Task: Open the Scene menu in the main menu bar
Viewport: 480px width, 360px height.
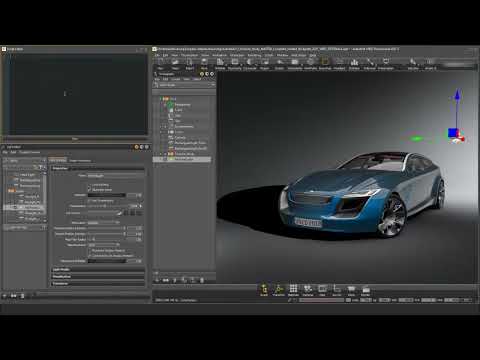Action: click(x=205, y=55)
